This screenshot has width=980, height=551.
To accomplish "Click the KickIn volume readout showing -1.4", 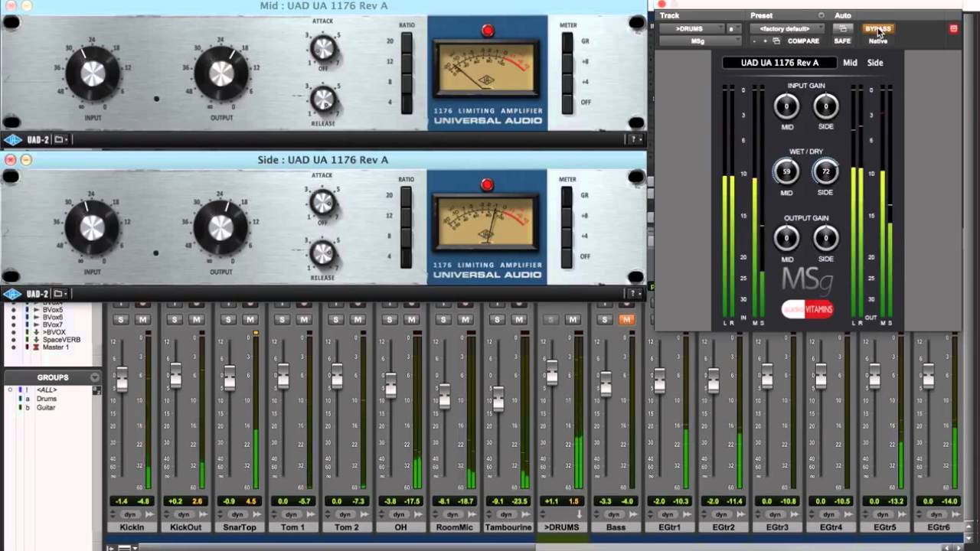I will click(x=120, y=501).
